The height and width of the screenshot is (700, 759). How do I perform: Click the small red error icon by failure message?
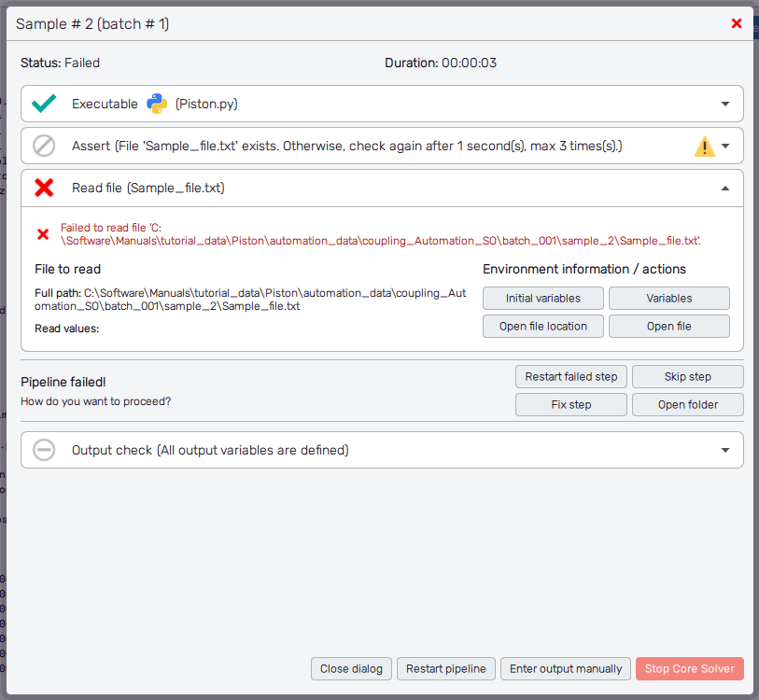43,234
